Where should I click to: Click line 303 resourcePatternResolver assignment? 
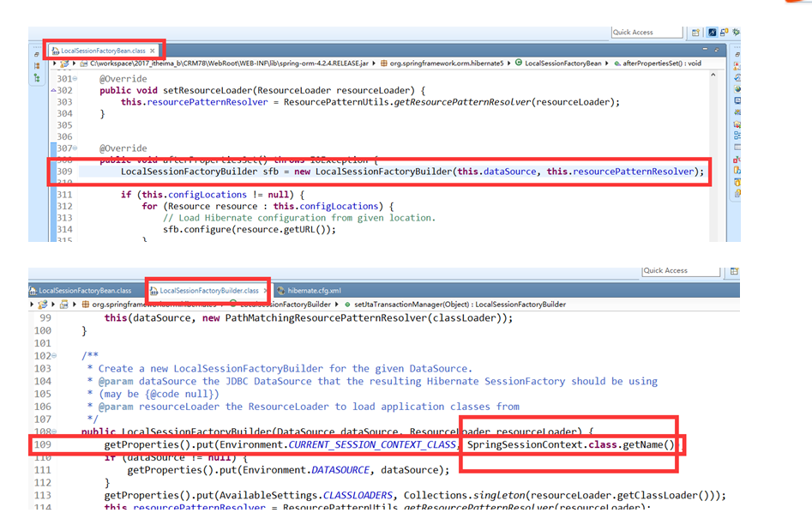pos(370,102)
